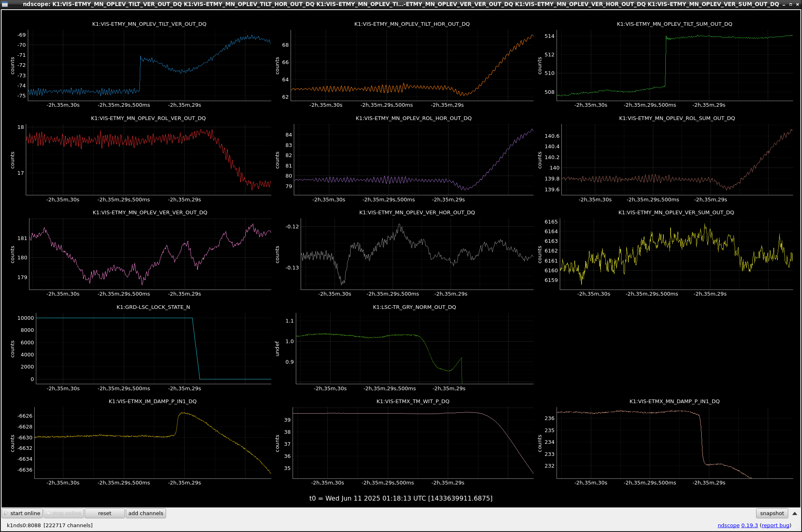Click the cyan LOCK_STATE falling edge
802x532 pixels.
coord(196,348)
